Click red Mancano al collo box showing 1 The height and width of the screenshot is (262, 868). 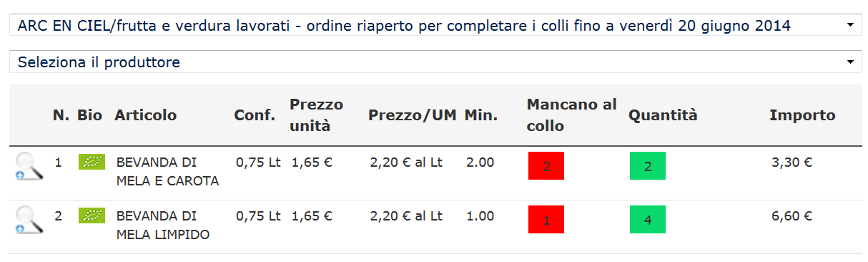pos(546,220)
